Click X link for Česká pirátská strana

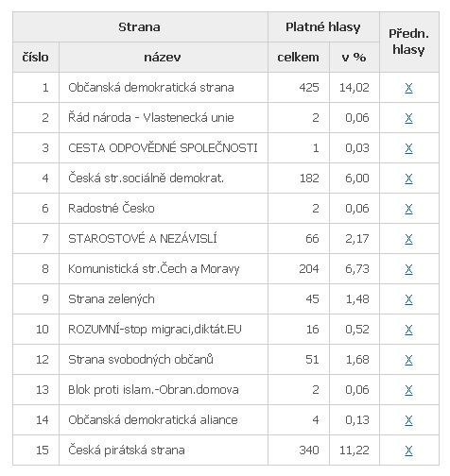[408, 450]
